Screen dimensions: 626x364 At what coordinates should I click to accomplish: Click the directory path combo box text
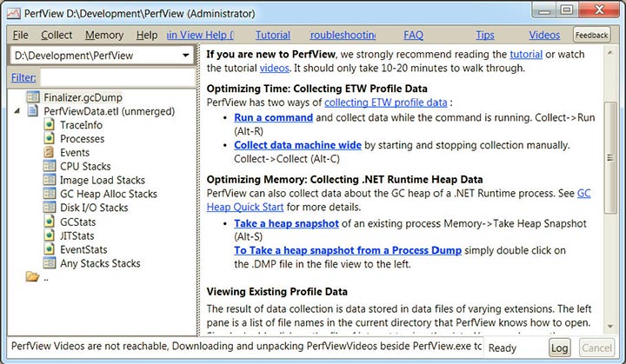[x=74, y=56]
